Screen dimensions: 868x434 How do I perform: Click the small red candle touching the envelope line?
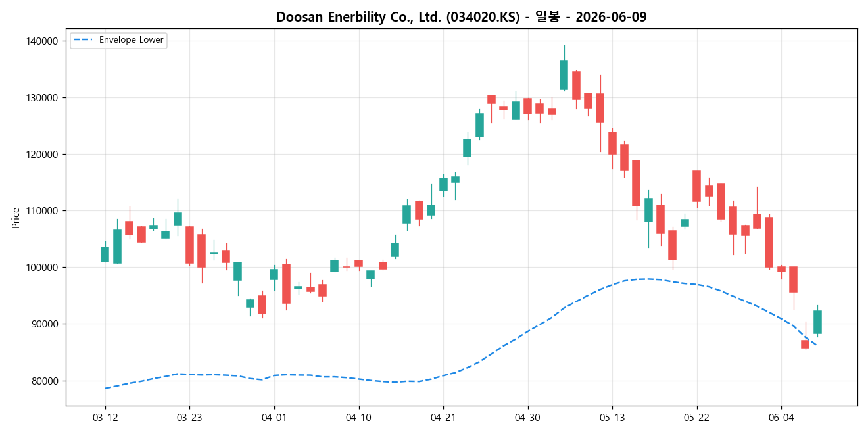click(x=805, y=344)
